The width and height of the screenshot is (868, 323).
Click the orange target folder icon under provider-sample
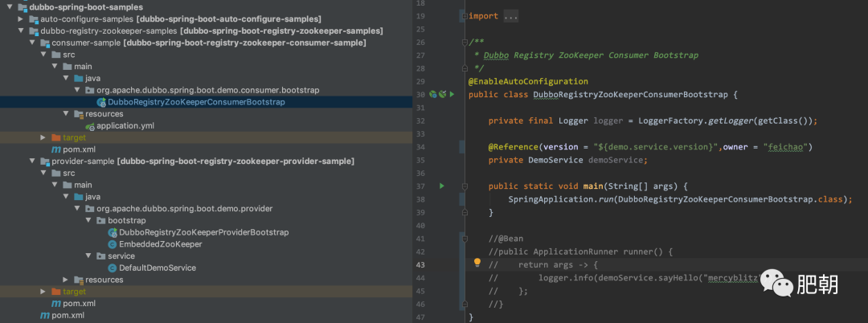click(56, 292)
